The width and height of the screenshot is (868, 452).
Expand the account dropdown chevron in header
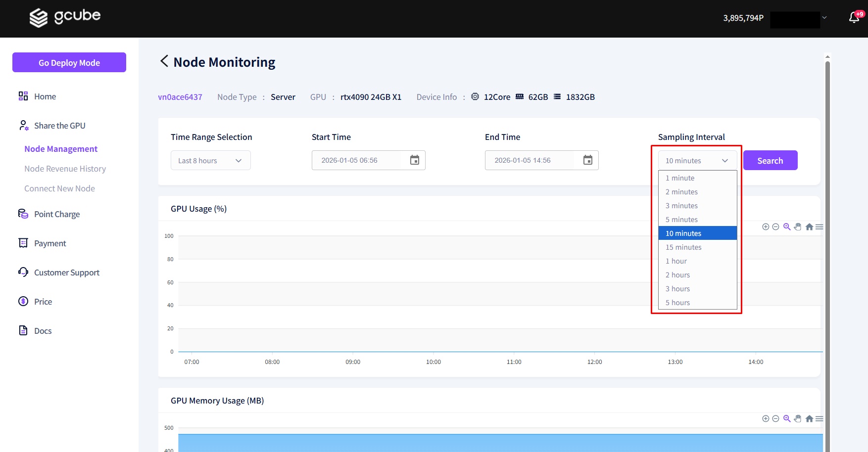[x=824, y=18]
